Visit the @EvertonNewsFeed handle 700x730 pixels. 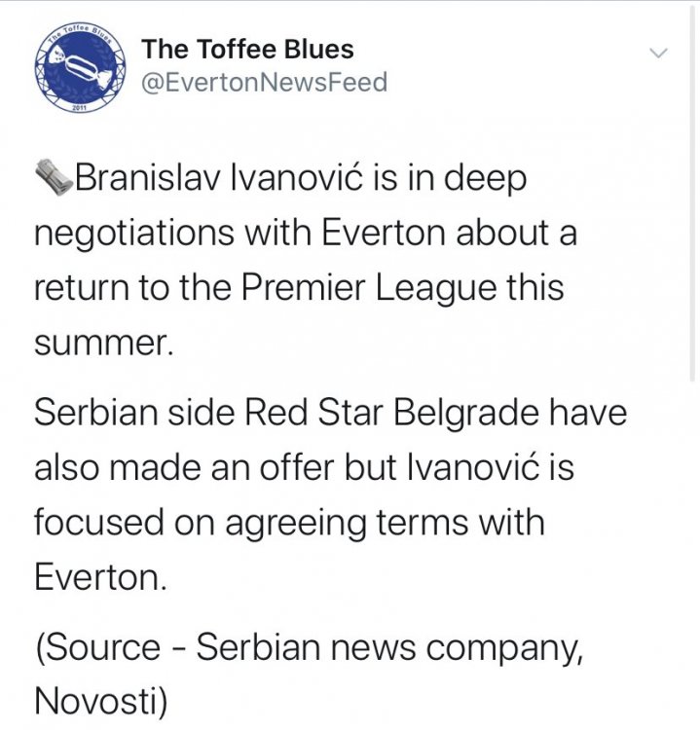click(264, 83)
